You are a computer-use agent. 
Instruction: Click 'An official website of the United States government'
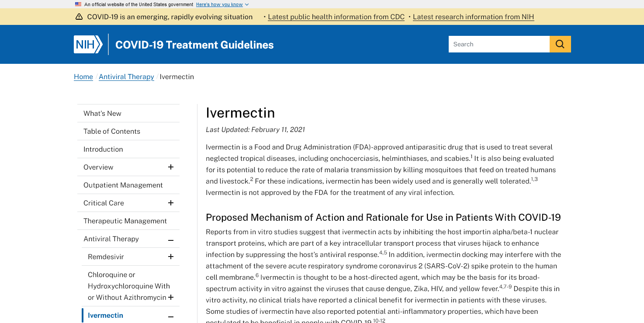coord(138,4)
